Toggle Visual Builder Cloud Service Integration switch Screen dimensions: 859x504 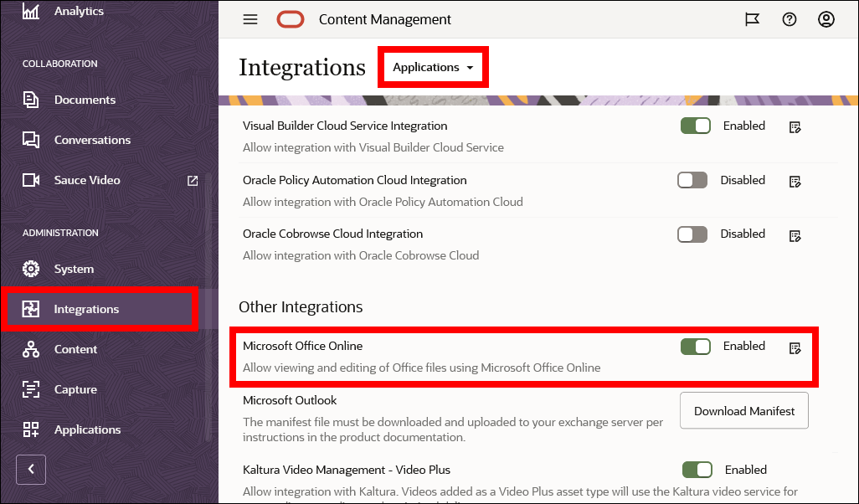[696, 126]
